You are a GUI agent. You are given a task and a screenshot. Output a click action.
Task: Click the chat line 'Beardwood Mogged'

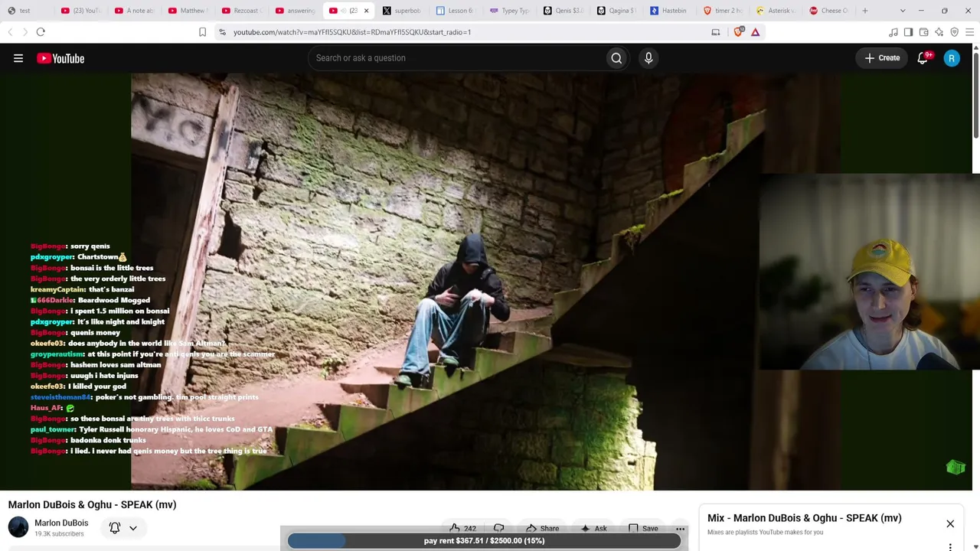click(x=113, y=300)
